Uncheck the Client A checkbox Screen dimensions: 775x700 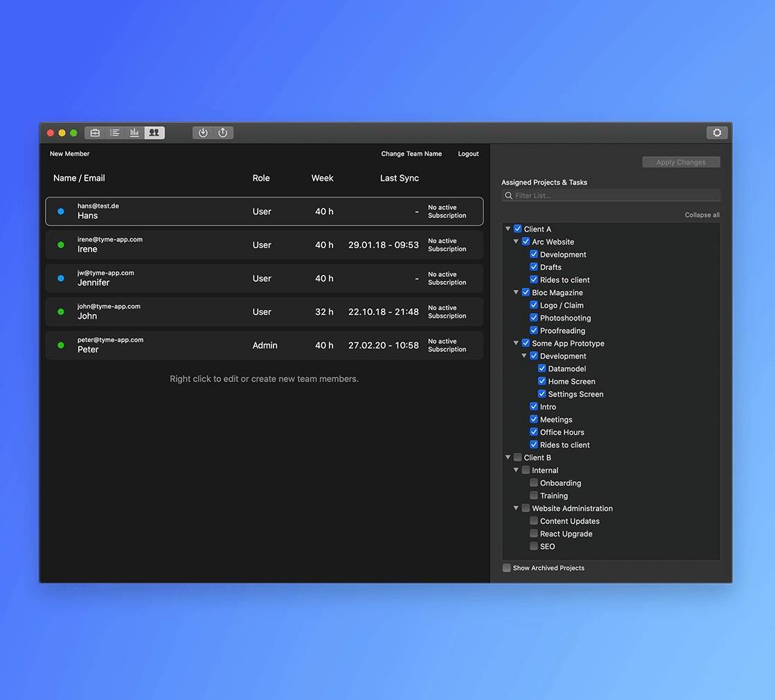517,229
